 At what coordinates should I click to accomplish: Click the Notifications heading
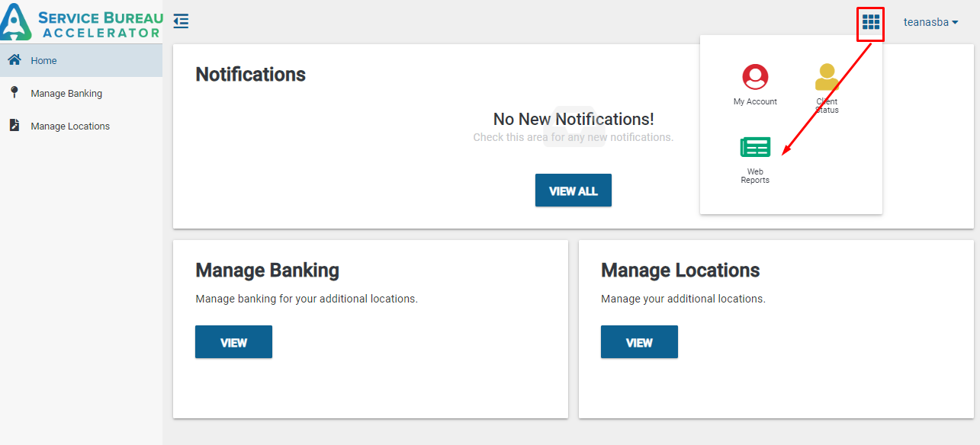pos(250,74)
